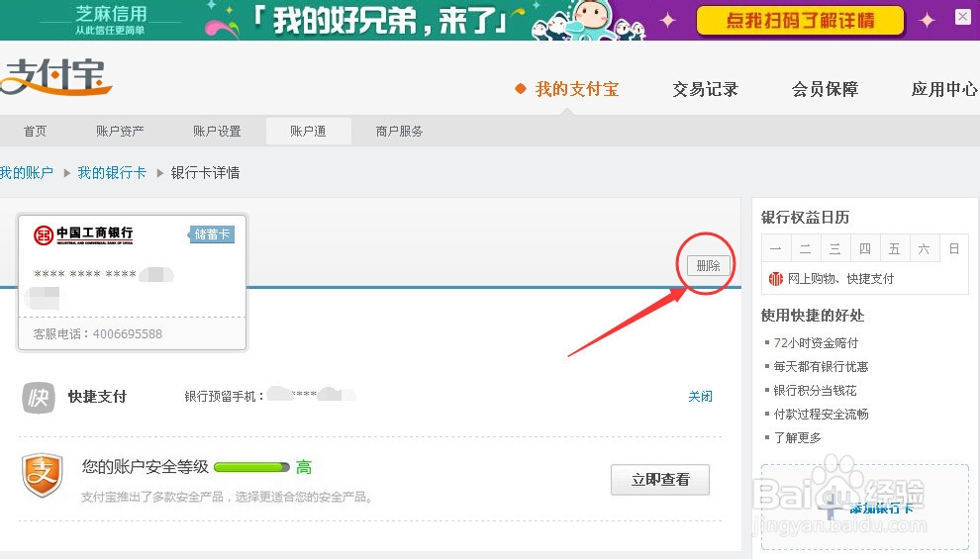Click 我的银行卡 breadcrumb link
This screenshot has width=980, height=559.
(x=112, y=173)
